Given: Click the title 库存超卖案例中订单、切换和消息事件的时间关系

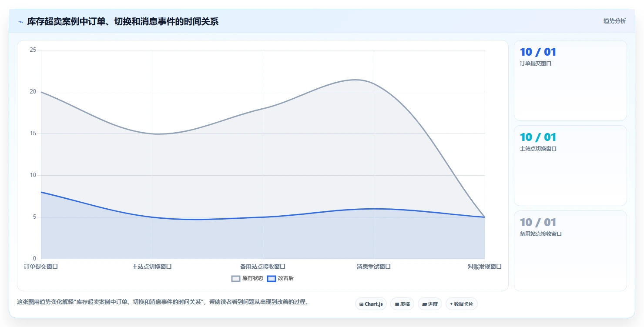Looking at the screenshot, I should click(x=123, y=21).
